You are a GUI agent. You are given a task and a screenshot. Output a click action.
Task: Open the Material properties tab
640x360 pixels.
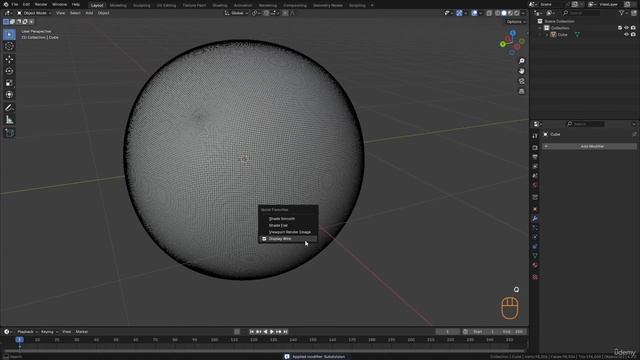[535, 265]
